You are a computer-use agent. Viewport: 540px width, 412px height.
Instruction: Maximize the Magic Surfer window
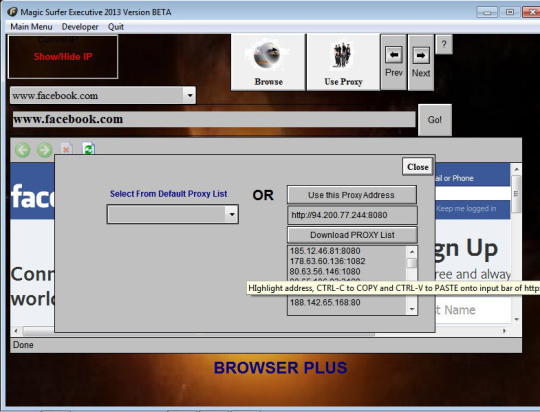(x=510, y=12)
